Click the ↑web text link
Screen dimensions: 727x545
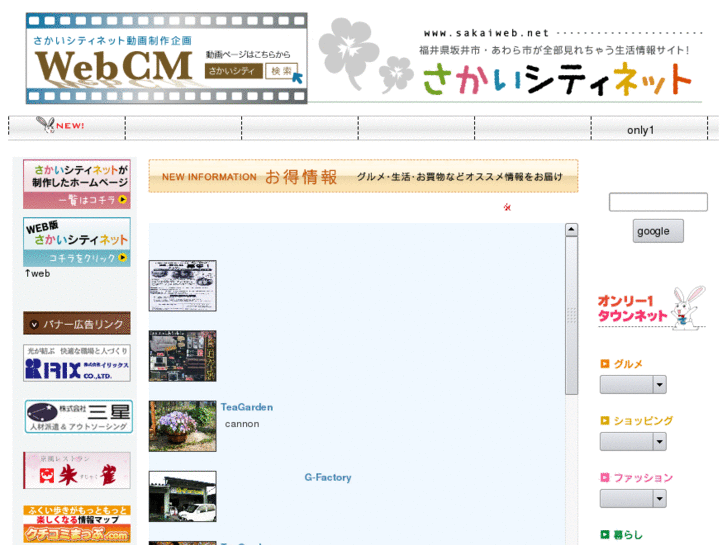[x=38, y=274]
